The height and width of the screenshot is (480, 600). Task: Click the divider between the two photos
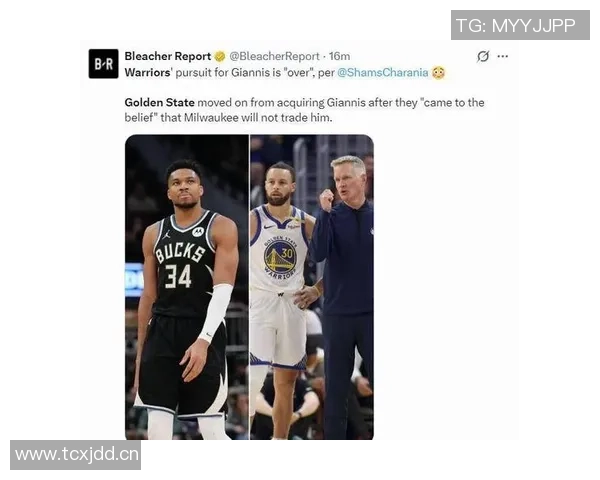coord(249,287)
